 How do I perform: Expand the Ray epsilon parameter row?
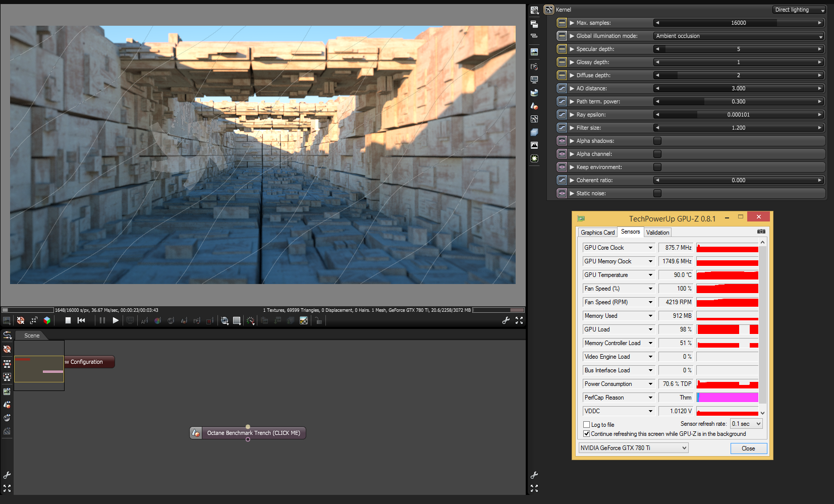[x=572, y=115]
